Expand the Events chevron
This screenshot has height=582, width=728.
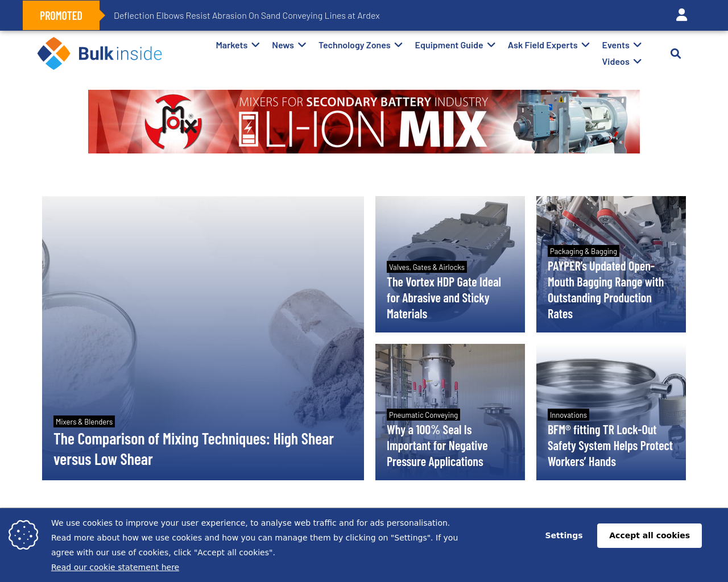pos(638,45)
